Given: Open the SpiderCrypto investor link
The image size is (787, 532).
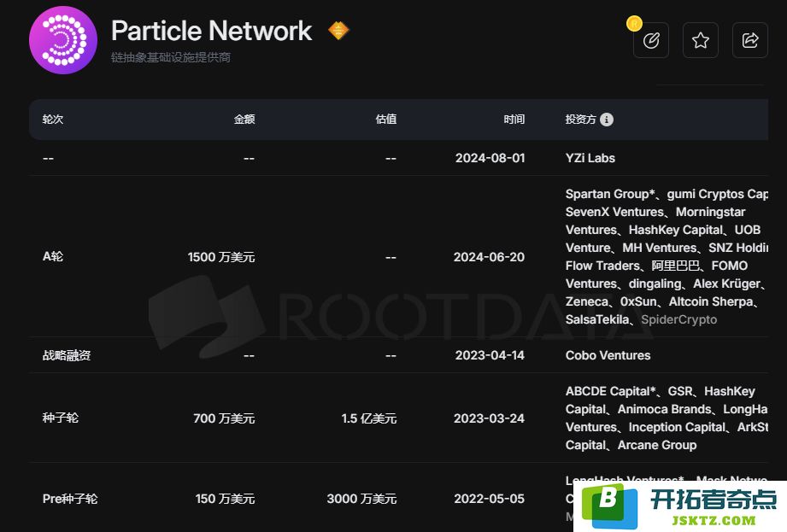Looking at the screenshot, I should (679, 319).
